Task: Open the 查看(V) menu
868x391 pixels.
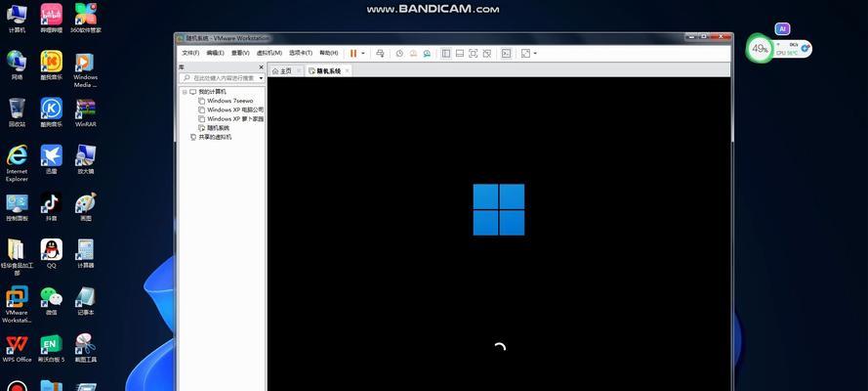Action: point(240,53)
